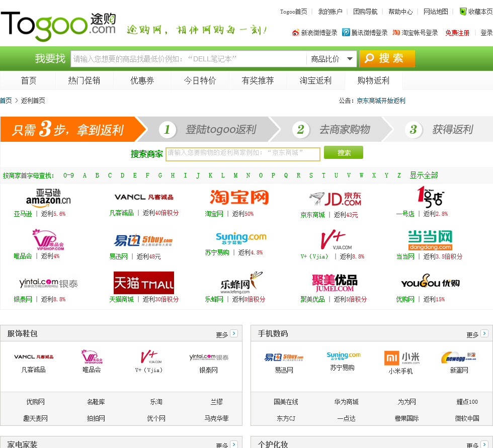This screenshot has height=448, width=493.
Task: Switch to the 今日特价 tab
Action: pos(200,81)
